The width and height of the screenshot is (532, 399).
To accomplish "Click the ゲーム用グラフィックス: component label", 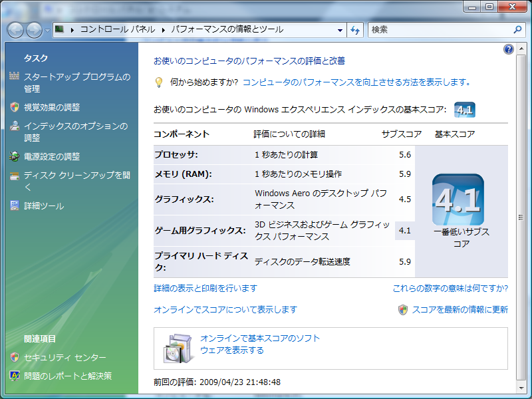I will 200,231.
